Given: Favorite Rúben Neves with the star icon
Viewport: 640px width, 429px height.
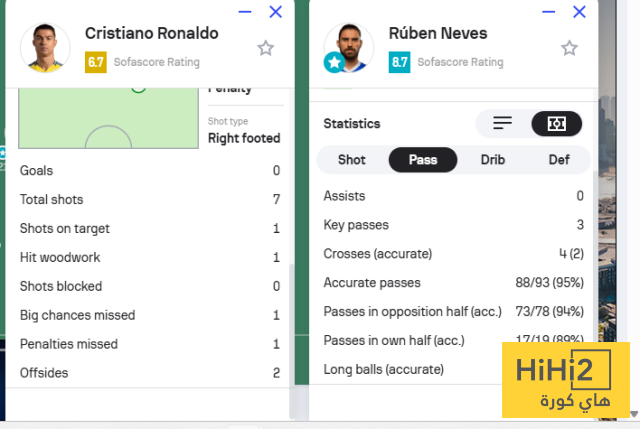Looking at the screenshot, I should [569, 48].
